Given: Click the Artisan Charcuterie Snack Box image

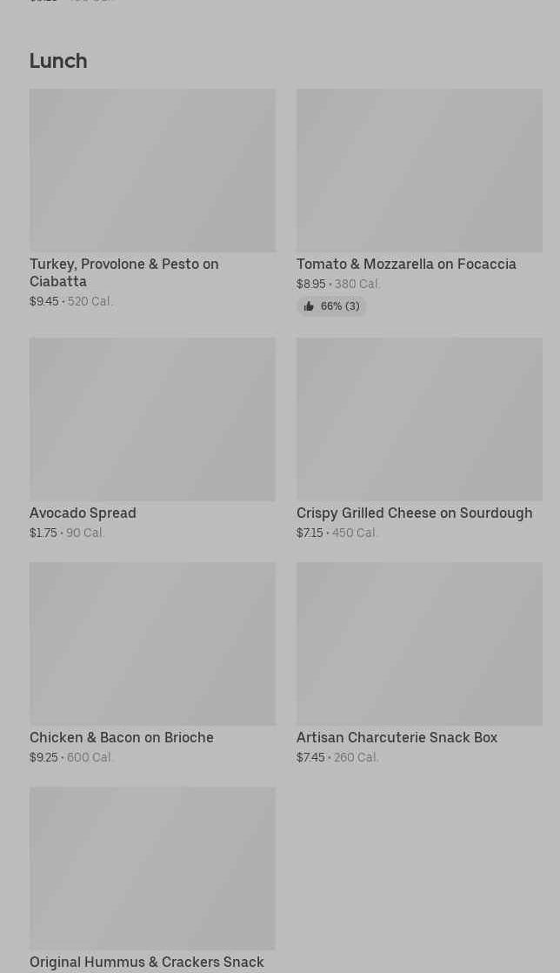Looking at the screenshot, I should tap(419, 644).
